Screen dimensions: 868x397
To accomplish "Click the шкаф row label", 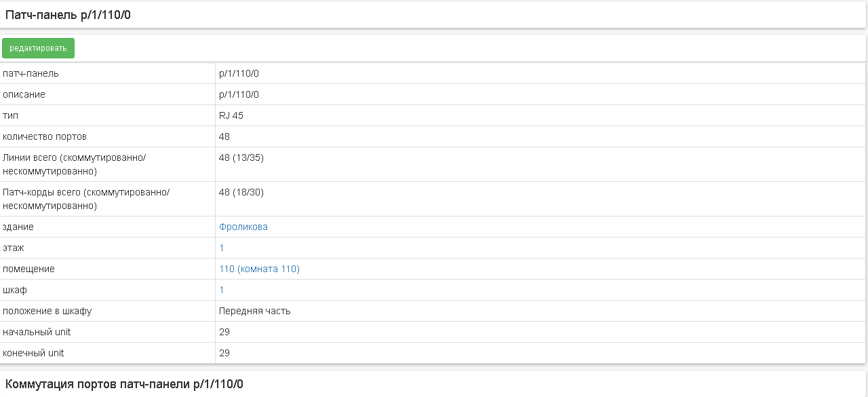I will pyautogui.click(x=15, y=290).
